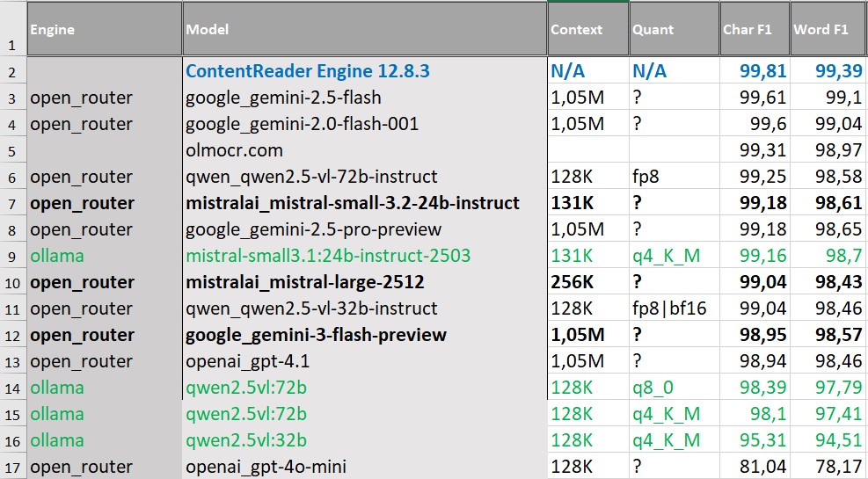This screenshot has width=868, height=479.
Task: Click the Model header cell
Action: pos(364,30)
